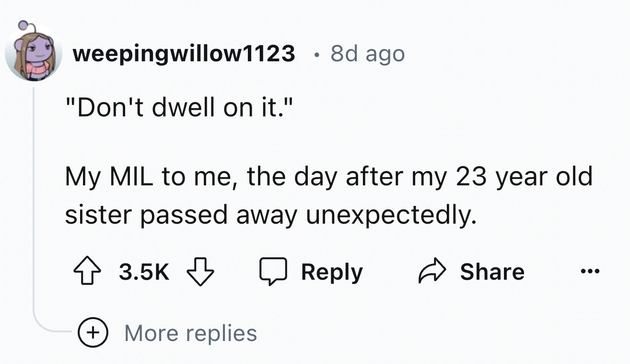
Task: Expand the "More replies" link
Action: (x=191, y=333)
